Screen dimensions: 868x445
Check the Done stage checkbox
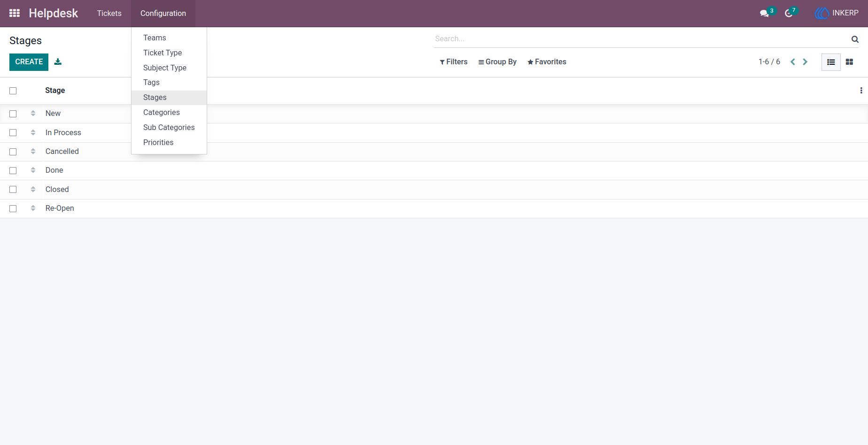pyautogui.click(x=13, y=170)
